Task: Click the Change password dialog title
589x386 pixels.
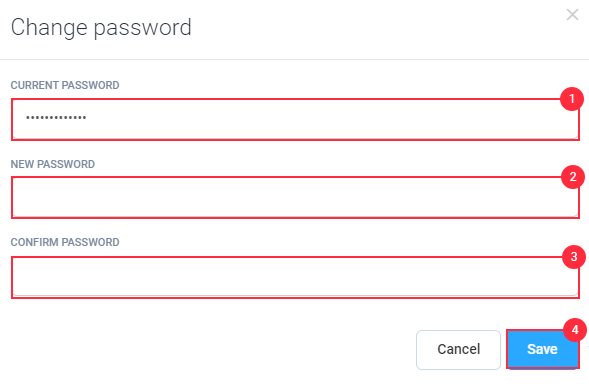Action: click(101, 27)
